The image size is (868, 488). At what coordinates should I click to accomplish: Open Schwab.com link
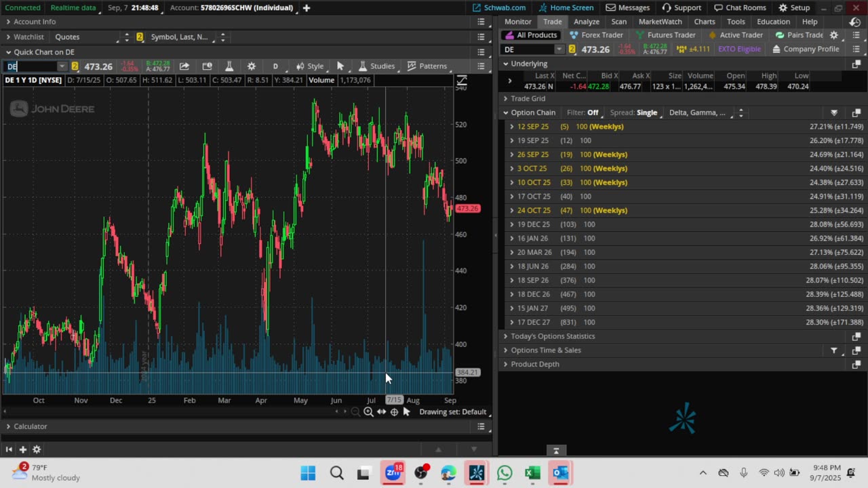(x=498, y=7)
